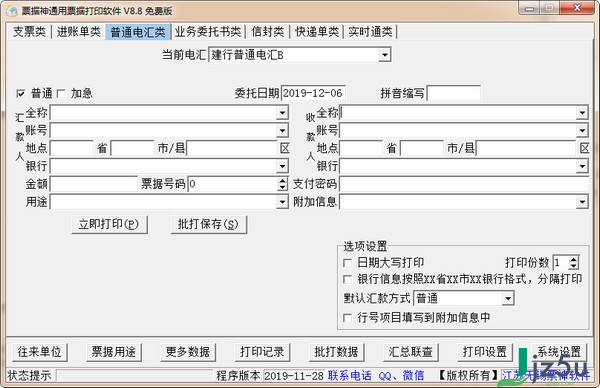Image resolution: width=600 pixels, height=388 pixels.
Task: Click the application icon in title bar
Action: coord(12,11)
